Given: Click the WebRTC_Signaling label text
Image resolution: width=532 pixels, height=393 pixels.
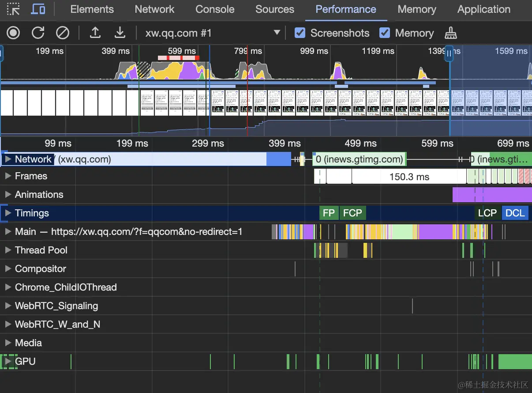Looking at the screenshot, I should click(x=56, y=306).
